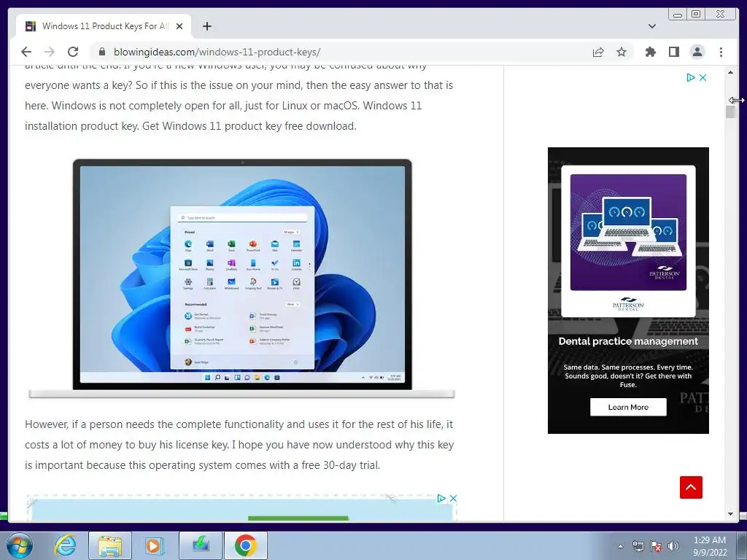747x560 pixels.
Task: Click the red back-to-top arrow button
Action: [691, 487]
